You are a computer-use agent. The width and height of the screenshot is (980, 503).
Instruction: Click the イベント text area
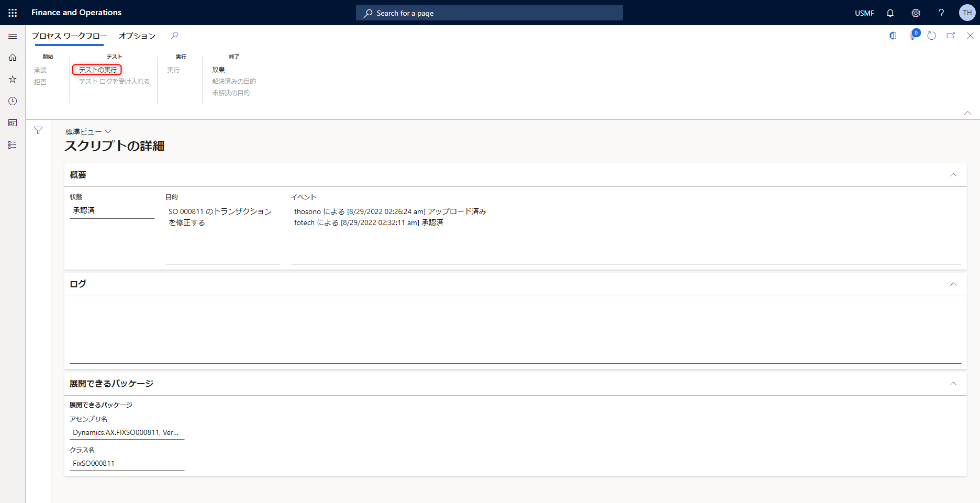coord(626,234)
